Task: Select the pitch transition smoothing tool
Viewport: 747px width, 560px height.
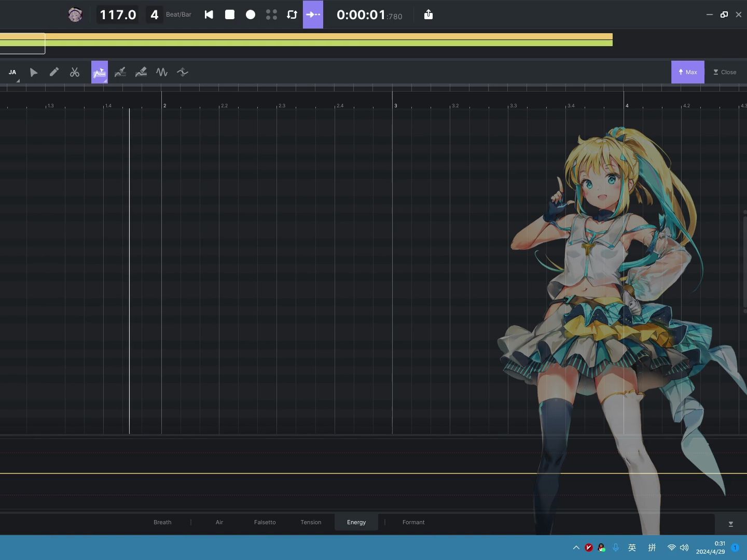Action: pyautogui.click(x=183, y=73)
